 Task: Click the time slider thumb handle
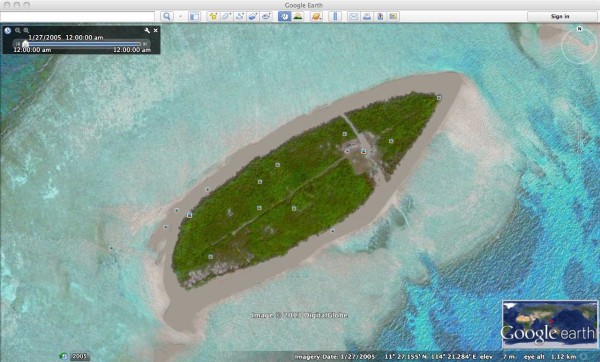coord(25,44)
